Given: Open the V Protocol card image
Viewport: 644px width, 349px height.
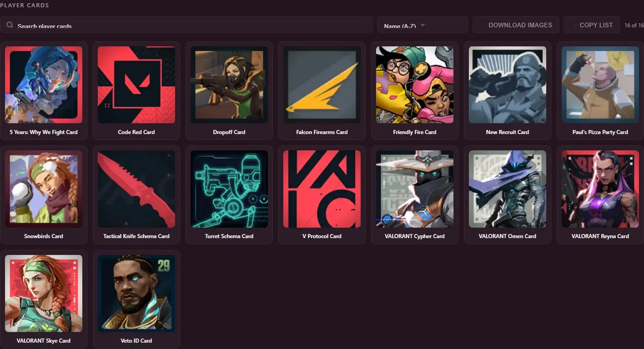Looking at the screenshot, I should click(322, 189).
